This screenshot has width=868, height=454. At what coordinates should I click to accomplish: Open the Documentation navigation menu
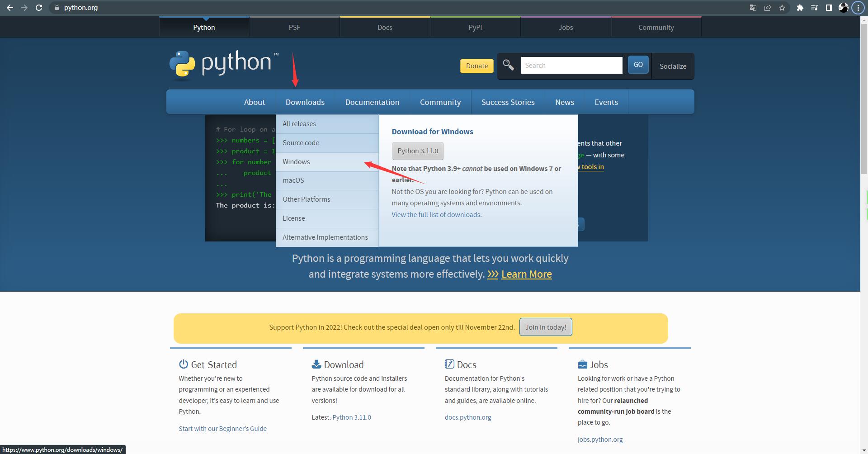coord(372,102)
